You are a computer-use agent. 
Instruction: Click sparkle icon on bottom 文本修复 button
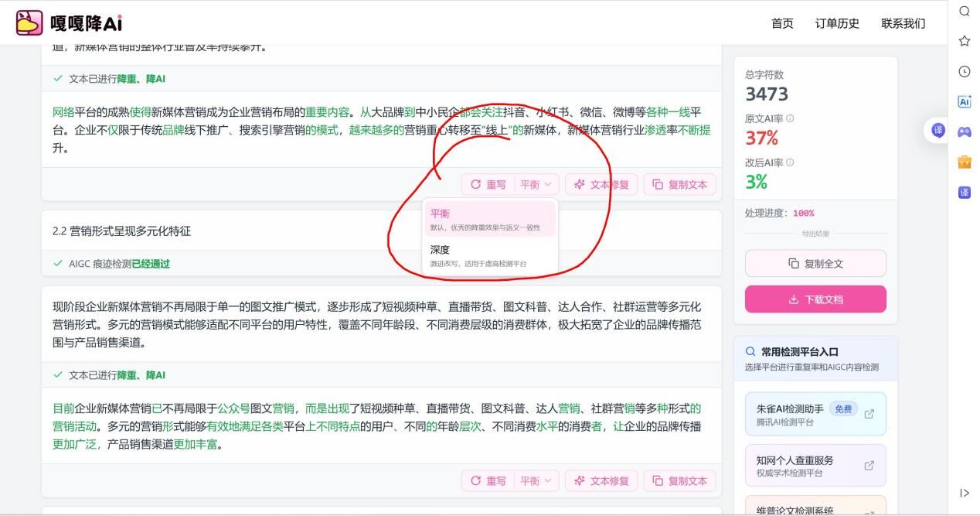click(x=579, y=481)
